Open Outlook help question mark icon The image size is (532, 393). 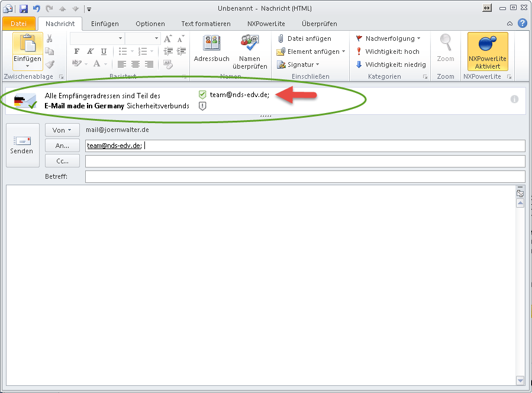[522, 23]
